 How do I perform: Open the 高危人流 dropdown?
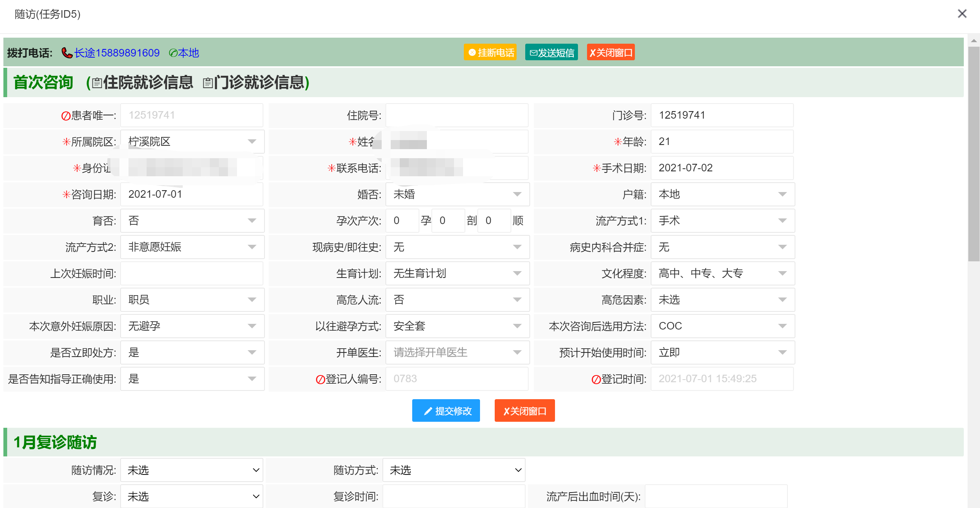click(x=457, y=300)
